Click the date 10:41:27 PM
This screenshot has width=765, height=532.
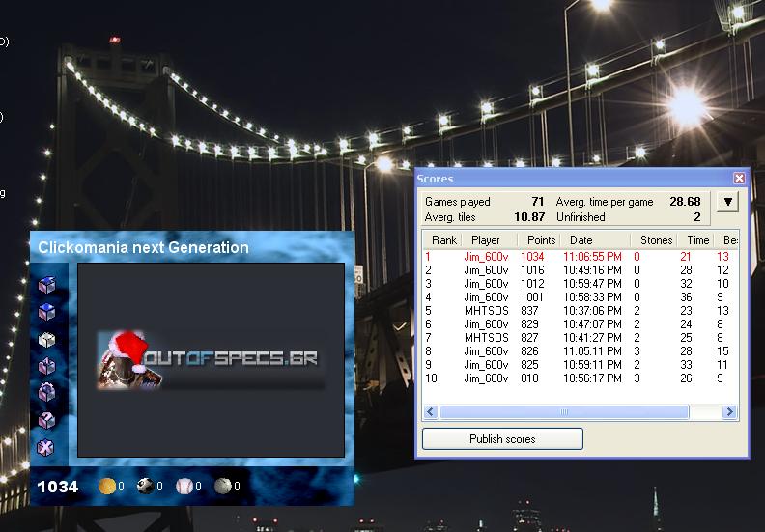(592, 338)
